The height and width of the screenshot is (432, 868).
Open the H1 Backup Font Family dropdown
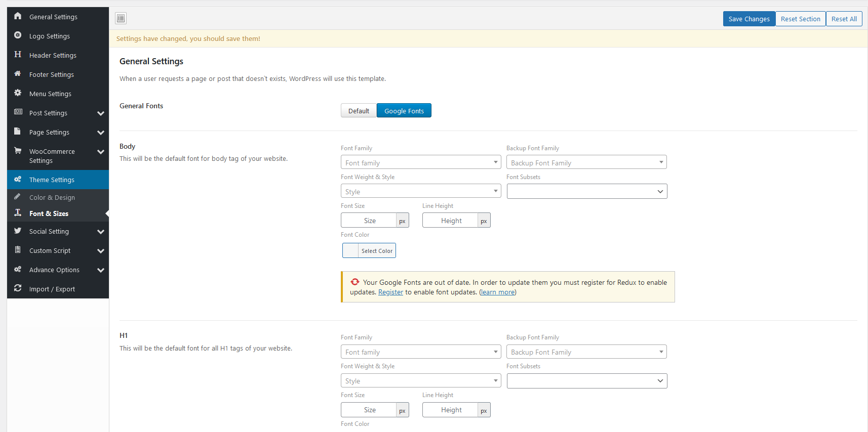click(x=586, y=352)
